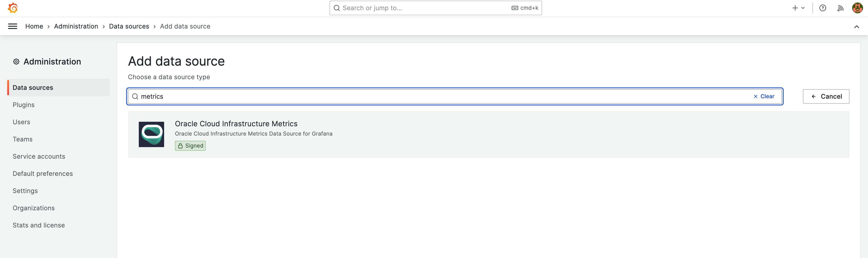Navigate to Home via breadcrumb

[34, 26]
